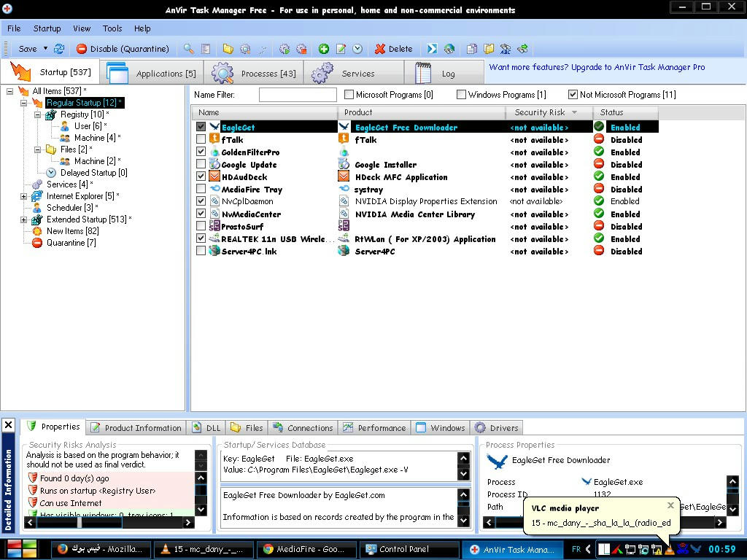Click the Security Risks horizontal scrollbar thumb
747x560 pixels.
click(x=80, y=522)
